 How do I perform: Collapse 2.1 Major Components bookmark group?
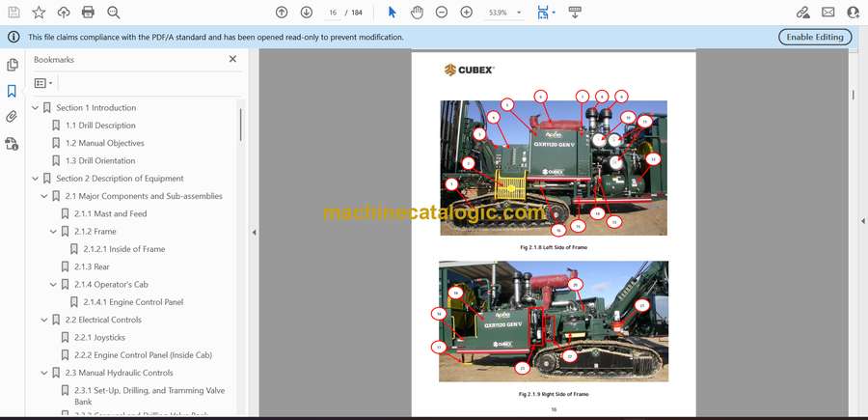[x=44, y=196]
